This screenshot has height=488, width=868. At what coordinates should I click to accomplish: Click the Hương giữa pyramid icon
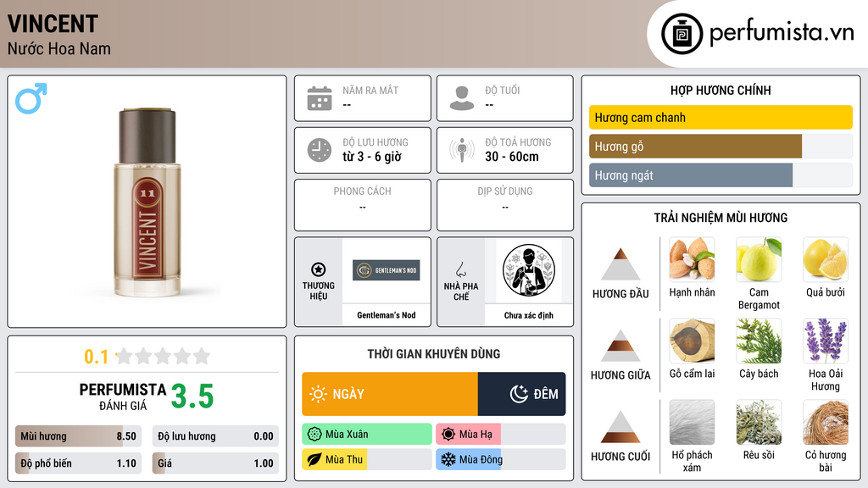[x=620, y=346]
